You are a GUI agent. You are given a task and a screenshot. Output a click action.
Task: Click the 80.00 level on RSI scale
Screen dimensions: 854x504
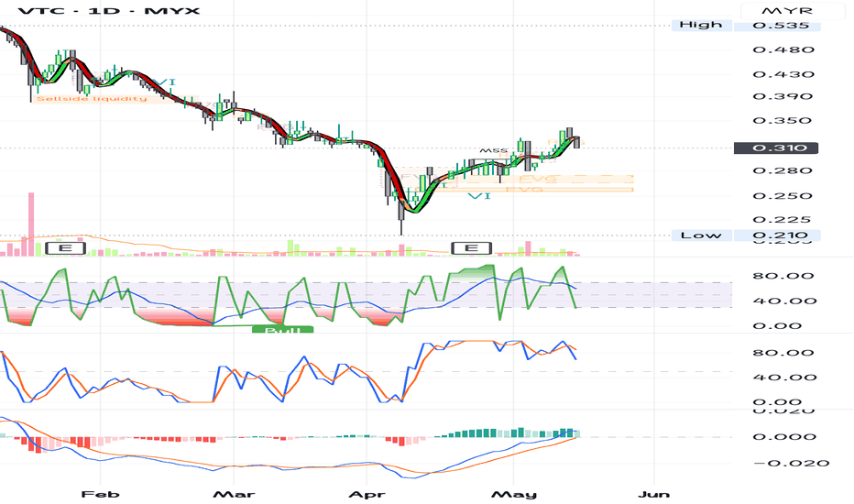coord(784,276)
